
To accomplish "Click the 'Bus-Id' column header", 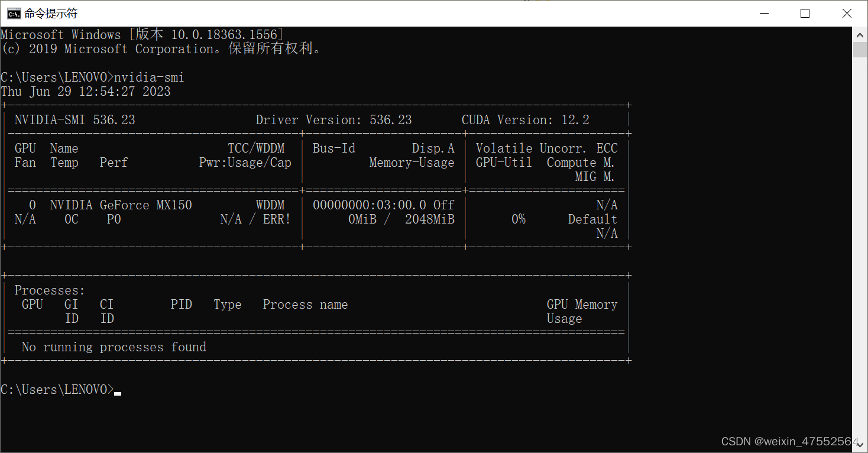I will [334, 148].
